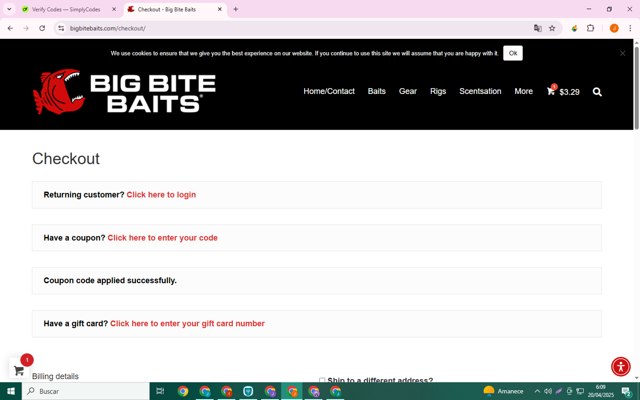The width and height of the screenshot is (640, 400).
Task: Open site information icon in address bar
Action: pyautogui.click(x=61, y=28)
